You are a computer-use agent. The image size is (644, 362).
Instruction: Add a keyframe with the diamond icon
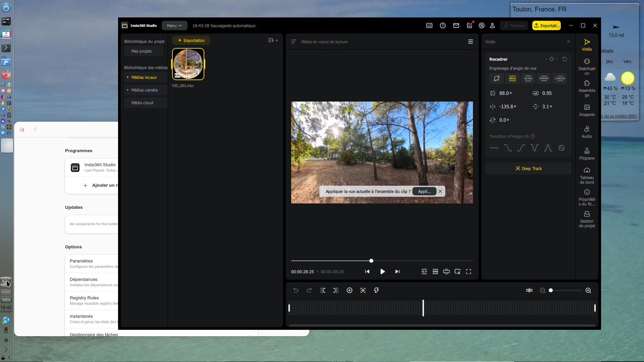(552, 59)
